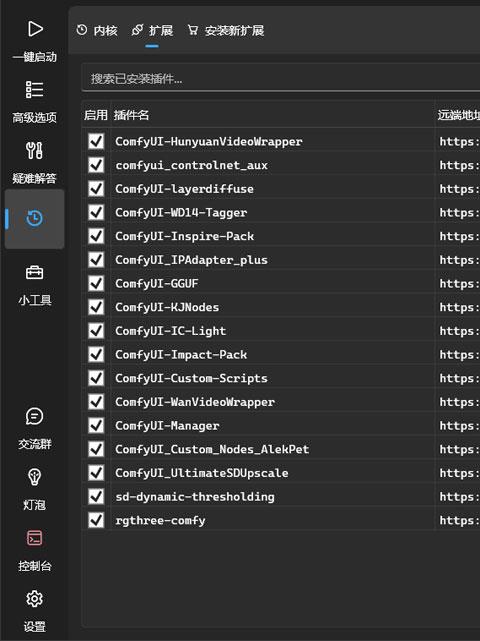Click the 搜索已安装插件 search field
The width and height of the screenshot is (480, 641).
(x=280, y=78)
